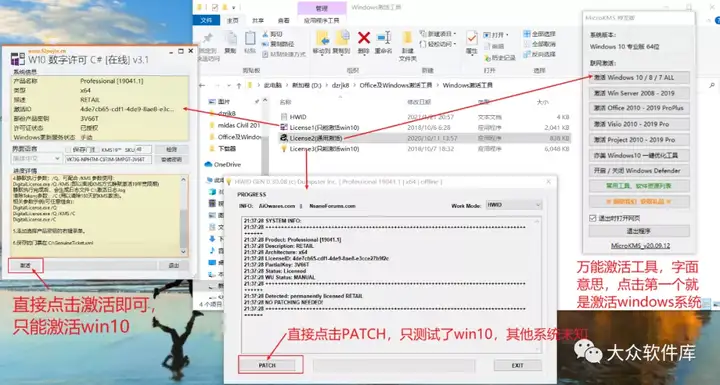Click the dzrjk8 breadcrumb in address bar
720x385 pixels.
pyautogui.click(x=340, y=85)
